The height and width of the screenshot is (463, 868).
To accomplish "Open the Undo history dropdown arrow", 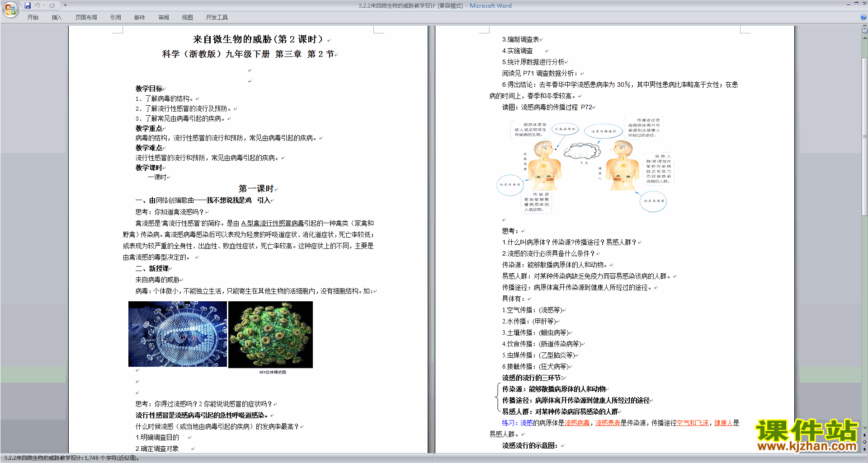I will (44, 5).
